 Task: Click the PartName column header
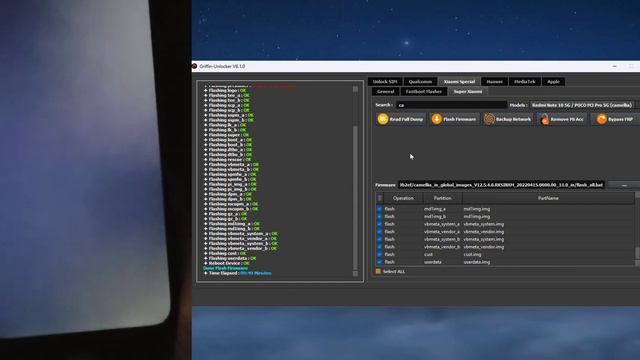[x=548, y=198]
